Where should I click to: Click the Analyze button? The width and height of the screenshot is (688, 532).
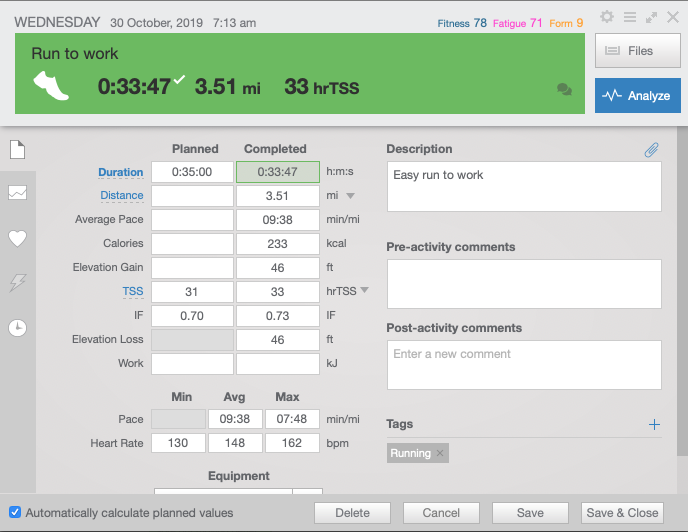(638, 95)
